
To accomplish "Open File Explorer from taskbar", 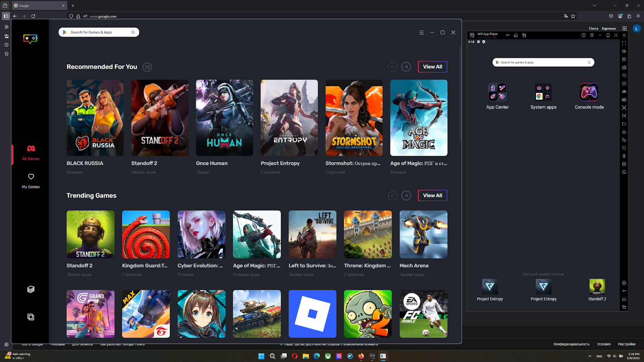I will coord(306,356).
